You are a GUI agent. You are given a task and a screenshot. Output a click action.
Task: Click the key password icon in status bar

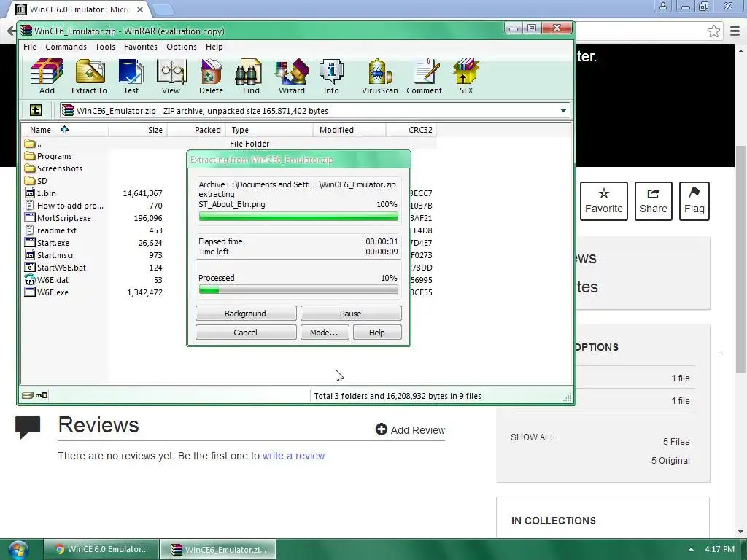coord(42,395)
